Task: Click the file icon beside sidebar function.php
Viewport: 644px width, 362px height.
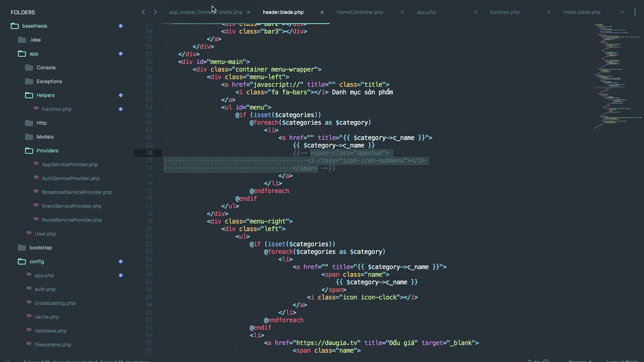Action: click(x=36, y=109)
